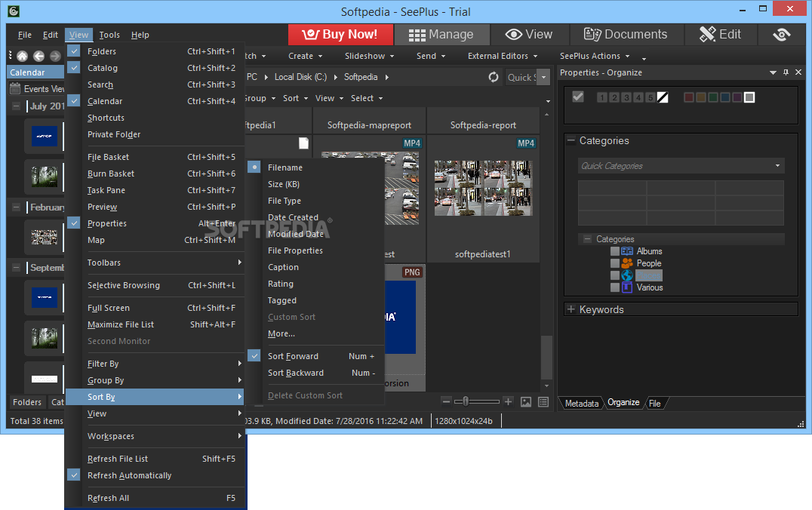Click the tagged checkmark box in Properties

[x=578, y=97]
